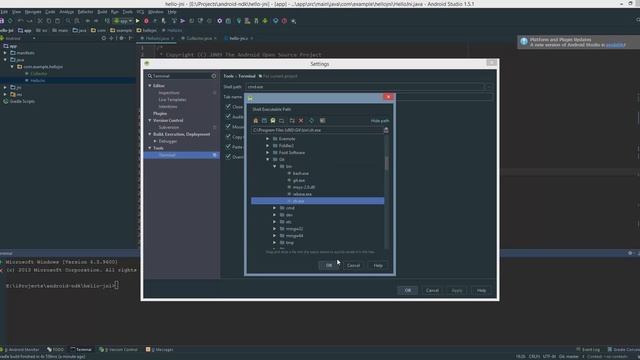
Task: Toggle the Audible bell checkbox
Action: 228,117
